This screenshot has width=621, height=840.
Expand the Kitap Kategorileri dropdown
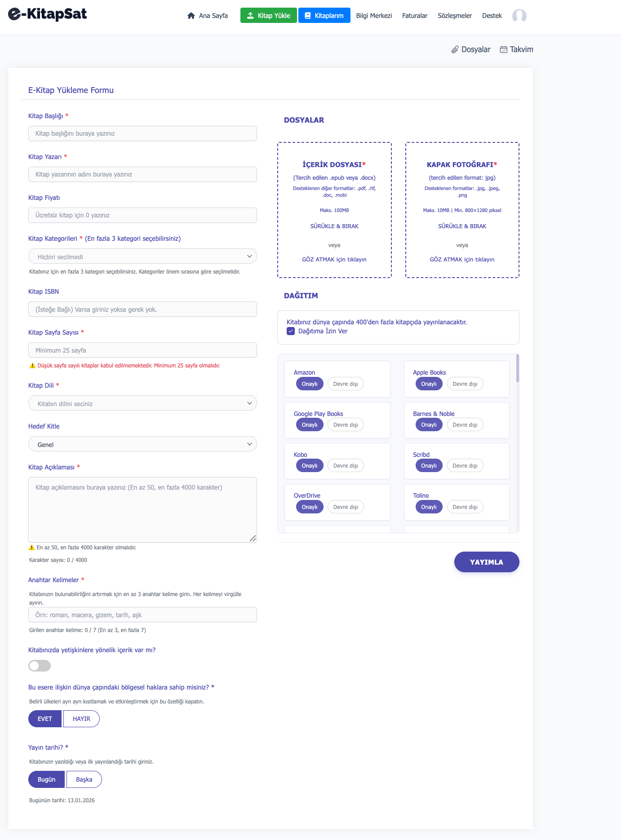142,256
